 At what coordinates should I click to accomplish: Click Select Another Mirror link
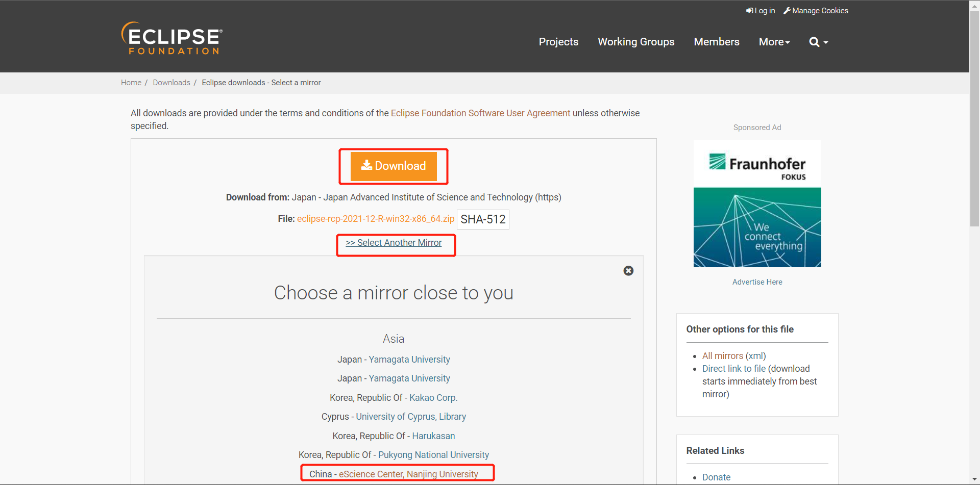[394, 243]
